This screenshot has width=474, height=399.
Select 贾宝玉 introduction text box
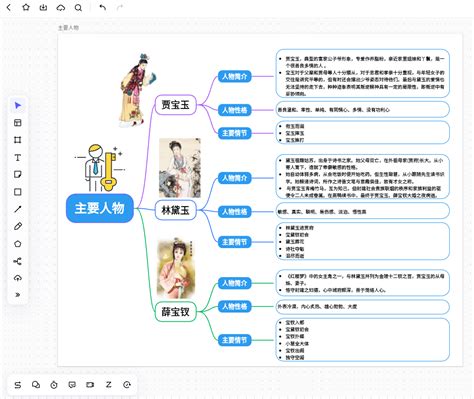363,74
